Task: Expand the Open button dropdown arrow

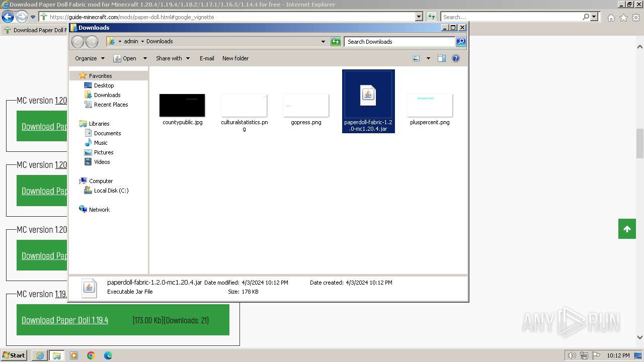Action: tap(145, 58)
